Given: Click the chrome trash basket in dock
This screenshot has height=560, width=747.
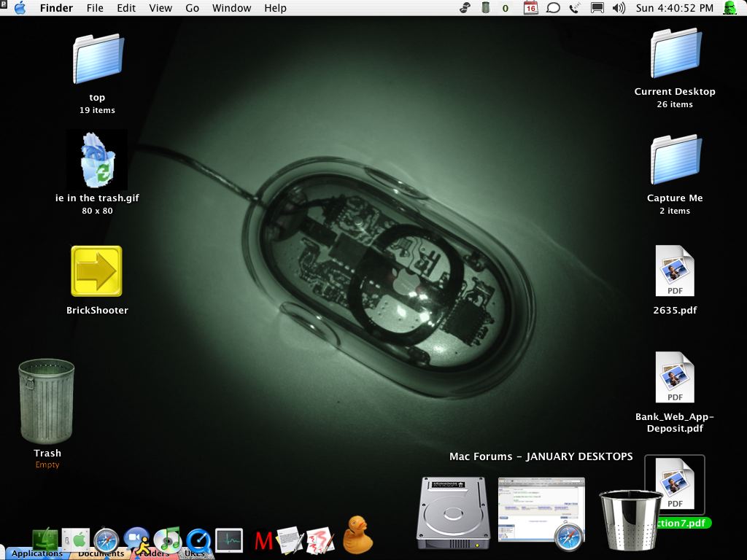Looking at the screenshot, I should [x=630, y=520].
